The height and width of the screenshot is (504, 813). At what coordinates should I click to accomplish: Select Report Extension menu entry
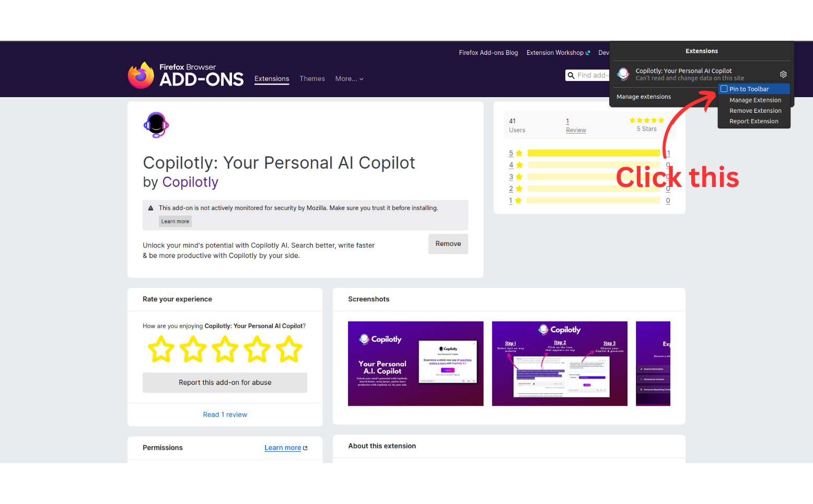pos(753,121)
